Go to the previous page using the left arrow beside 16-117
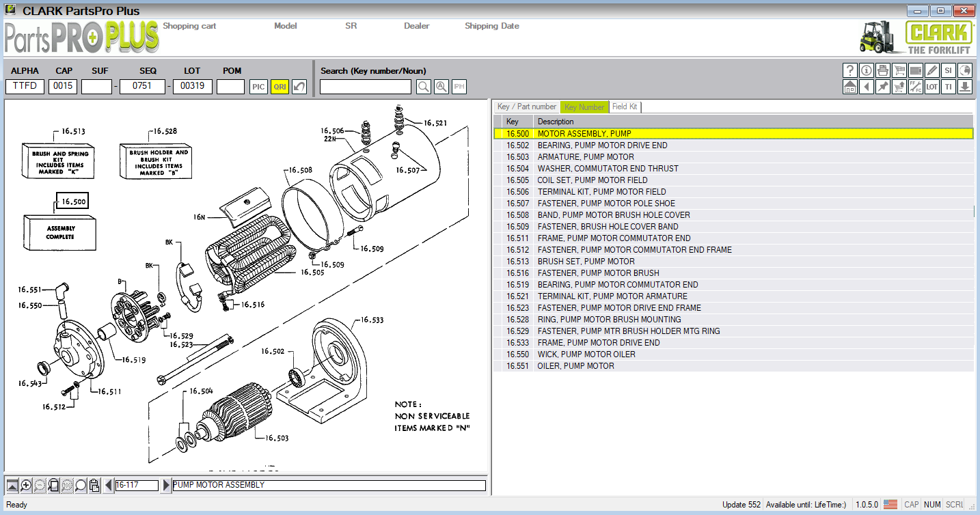 click(108, 486)
